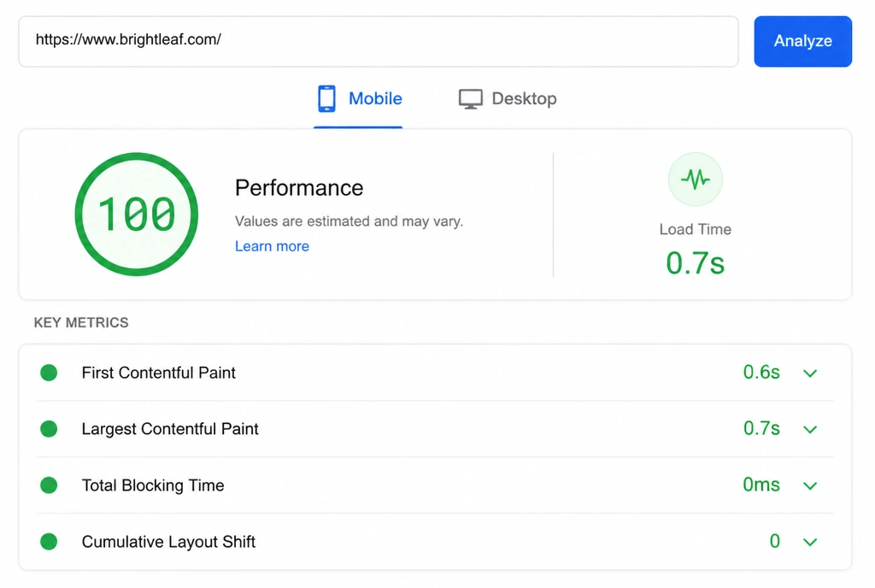Image resolution: width=875 pixels, height=588 pixels.
Task: Click the Largest Contentful Paint label
Action: pyautogui.click(x=170, y=429)
